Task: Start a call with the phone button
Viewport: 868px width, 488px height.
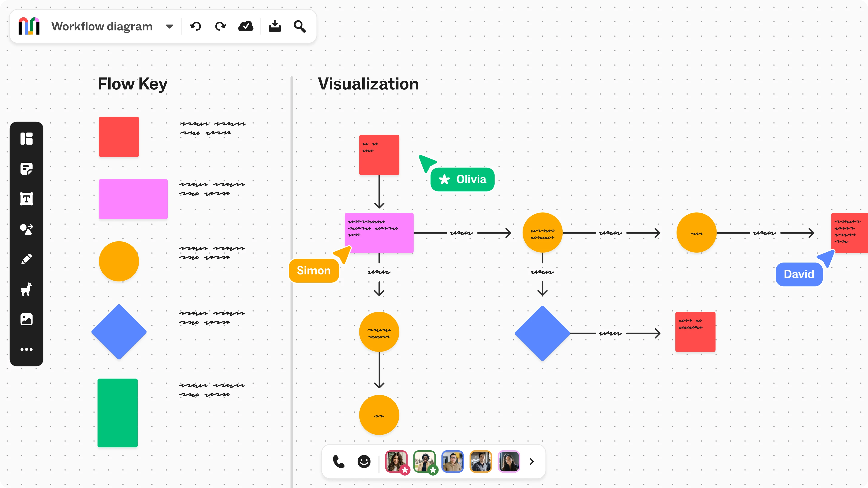Action: [x=339, y=461]
